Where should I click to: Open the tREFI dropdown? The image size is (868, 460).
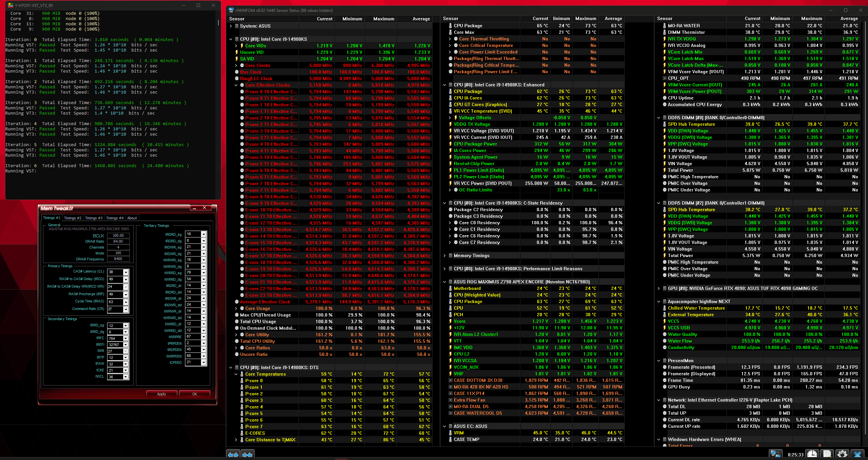pyautogui.click(x=126, y=345)
